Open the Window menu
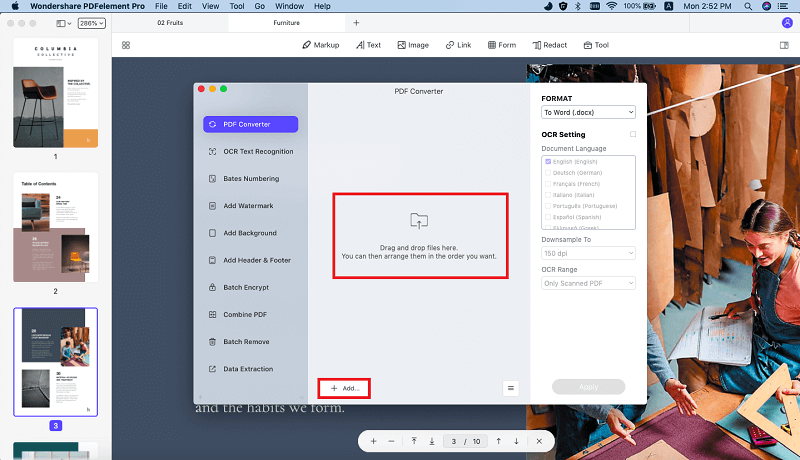The image size is (800, 460). (x=289, y=6)
